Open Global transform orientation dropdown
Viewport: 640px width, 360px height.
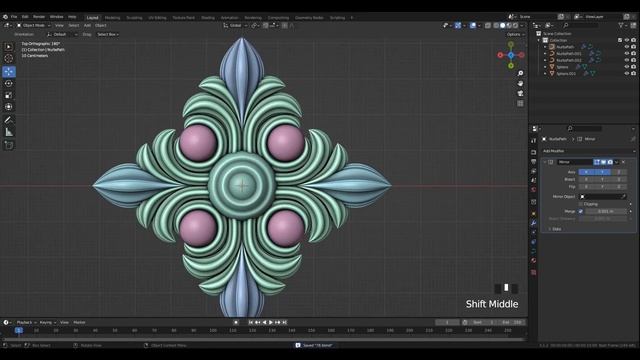coord(236,25)
